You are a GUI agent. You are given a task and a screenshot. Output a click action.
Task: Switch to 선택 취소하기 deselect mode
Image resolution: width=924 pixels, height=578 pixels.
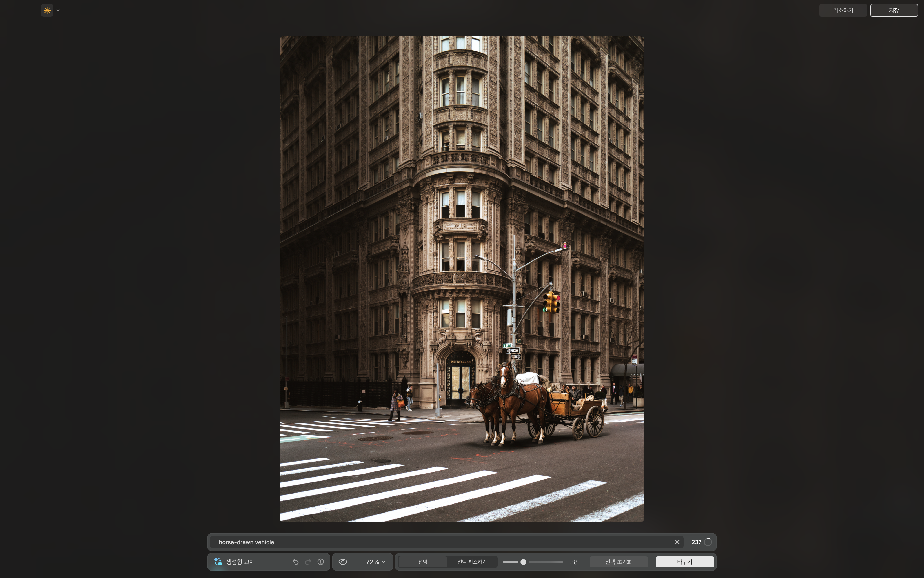(472, 562)
